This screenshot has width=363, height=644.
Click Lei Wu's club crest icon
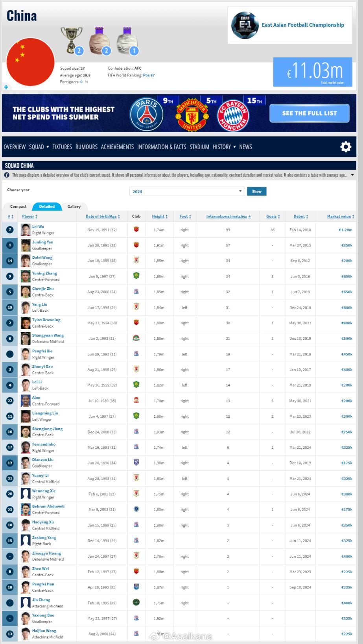tap(136, 229)
